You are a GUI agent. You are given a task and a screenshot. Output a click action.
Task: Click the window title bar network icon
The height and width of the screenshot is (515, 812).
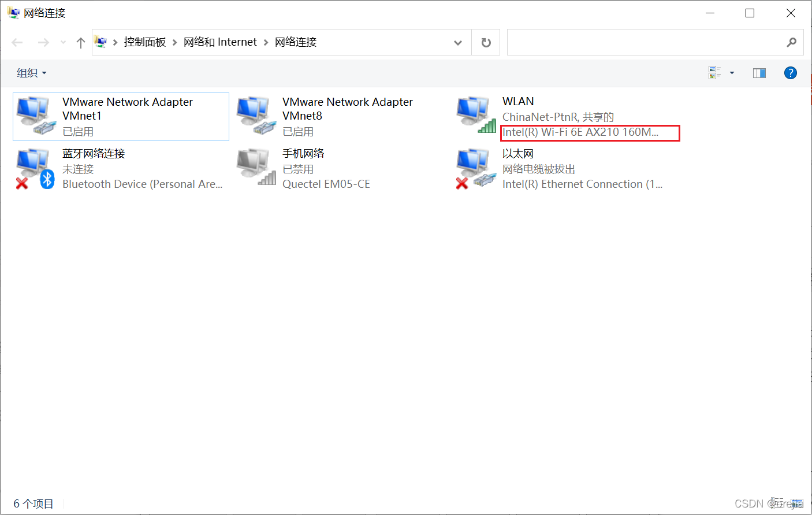tap(13, 13)
